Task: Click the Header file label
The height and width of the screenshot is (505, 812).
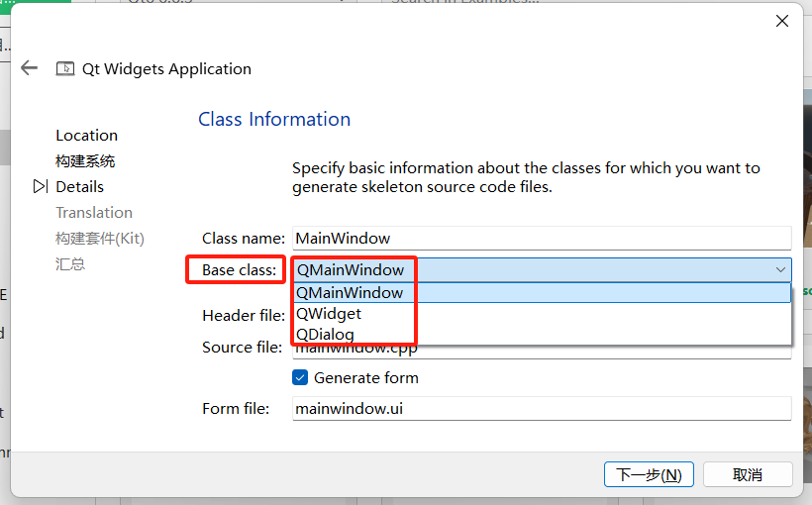Action: [x=244, y=316]
